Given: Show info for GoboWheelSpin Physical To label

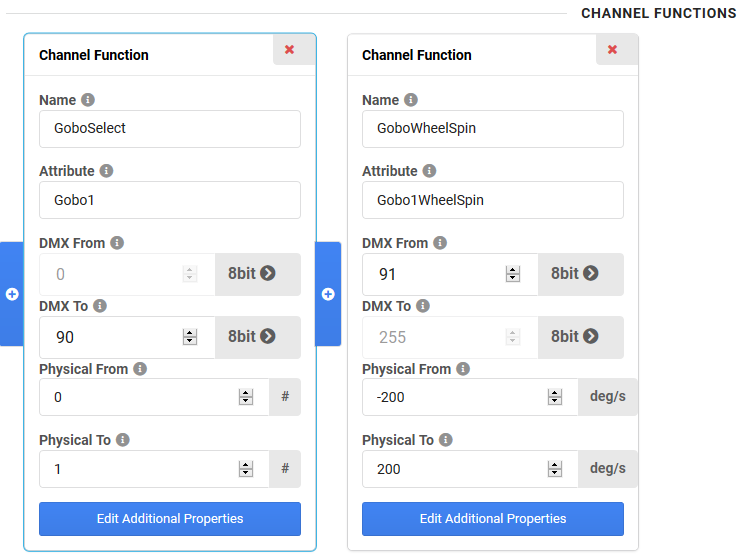Looking at the screenshot, I should tap(446, 440).
